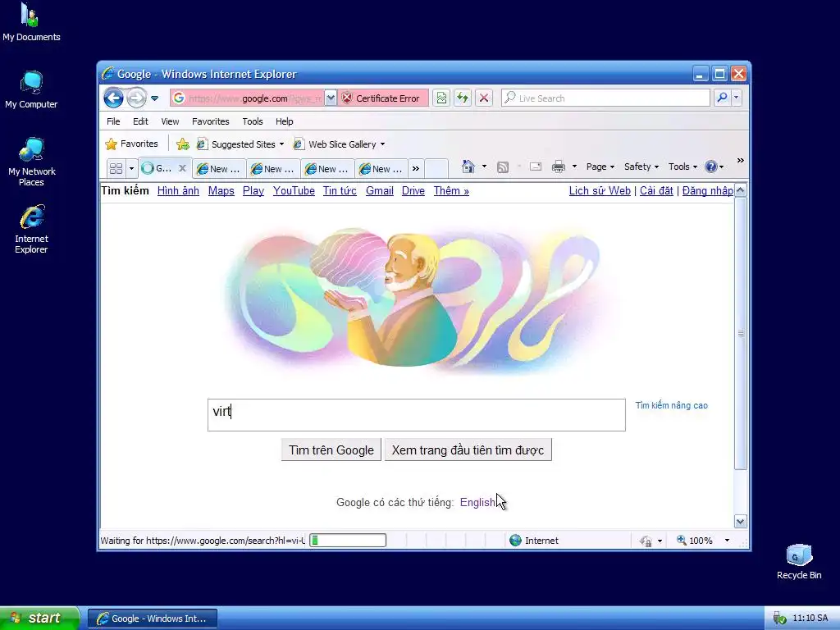Screen dimensions: 840x630
Task: Open the command bar Tools dropdown
Action: pos(682,167)
